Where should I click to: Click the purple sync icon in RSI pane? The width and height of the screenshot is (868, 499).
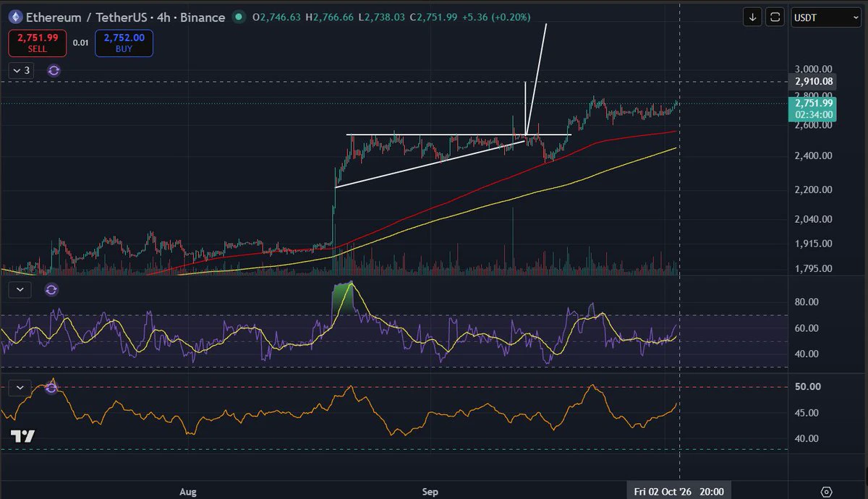tap(51, 290)
